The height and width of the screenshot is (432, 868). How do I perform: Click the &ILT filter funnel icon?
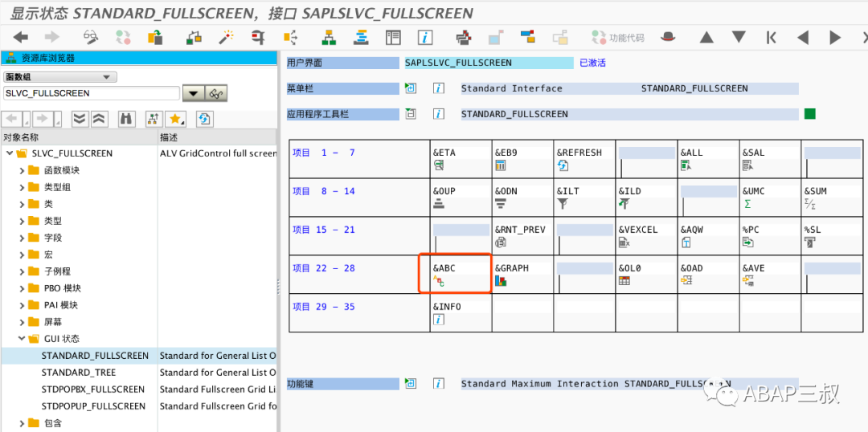[563, 204]
